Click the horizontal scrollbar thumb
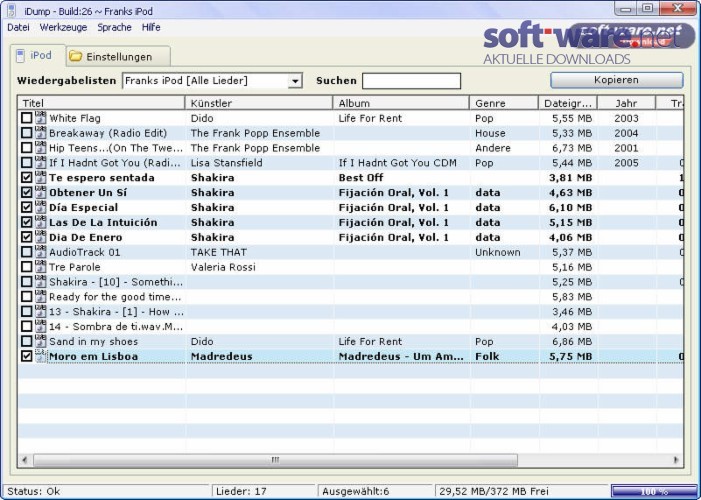The width and height of the screenshot is (701, 500). coord(275,460)
